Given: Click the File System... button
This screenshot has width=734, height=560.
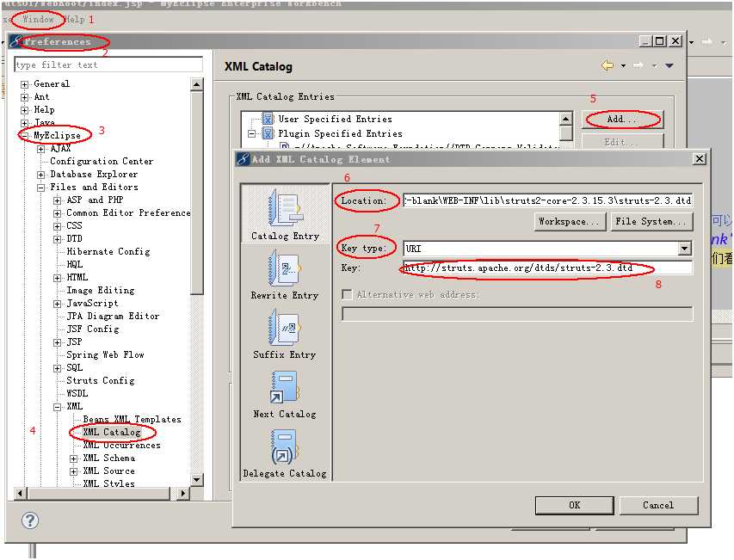Looking at the screenshot, I should tap(651, 221).
